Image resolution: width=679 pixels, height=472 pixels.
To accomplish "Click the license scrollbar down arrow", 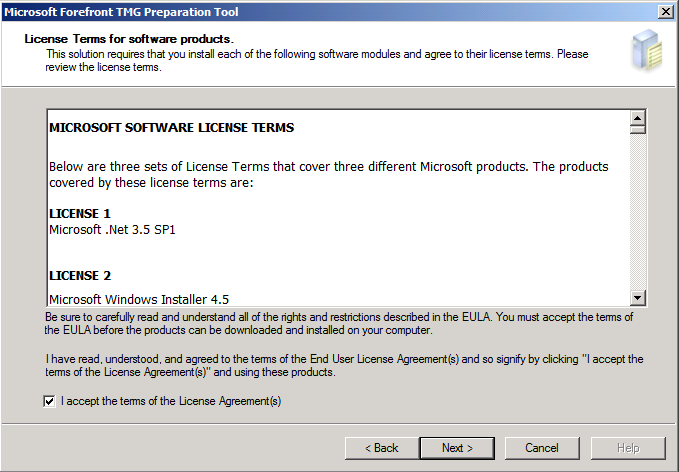I will coord(637,297).
